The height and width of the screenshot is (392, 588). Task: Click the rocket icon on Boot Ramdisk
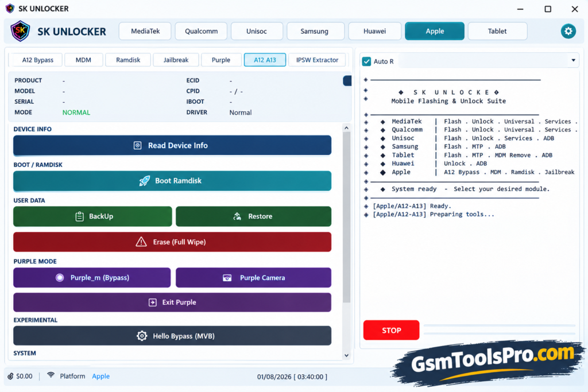tap(144, 181)
